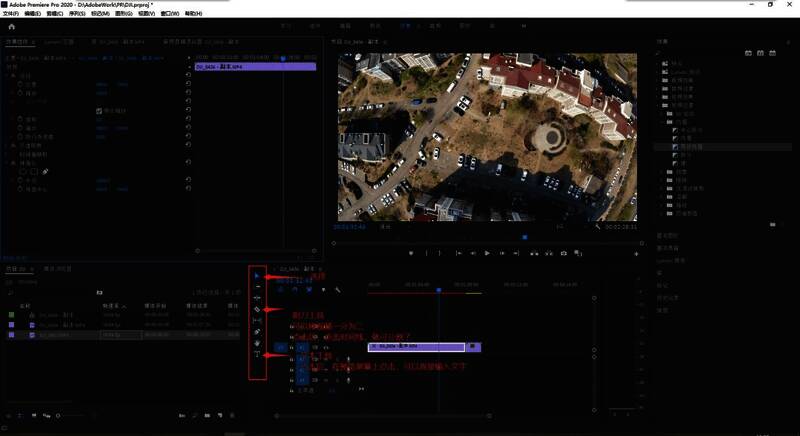Select the Track Select Forward tool
Viewport: 800px width, 436px height.
pos(258,287)
